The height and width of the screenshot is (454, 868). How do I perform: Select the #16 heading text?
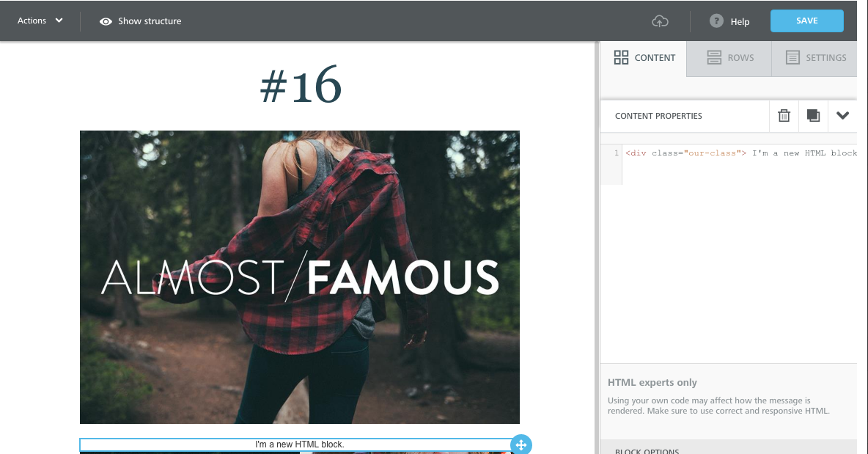tap(301, 84)
